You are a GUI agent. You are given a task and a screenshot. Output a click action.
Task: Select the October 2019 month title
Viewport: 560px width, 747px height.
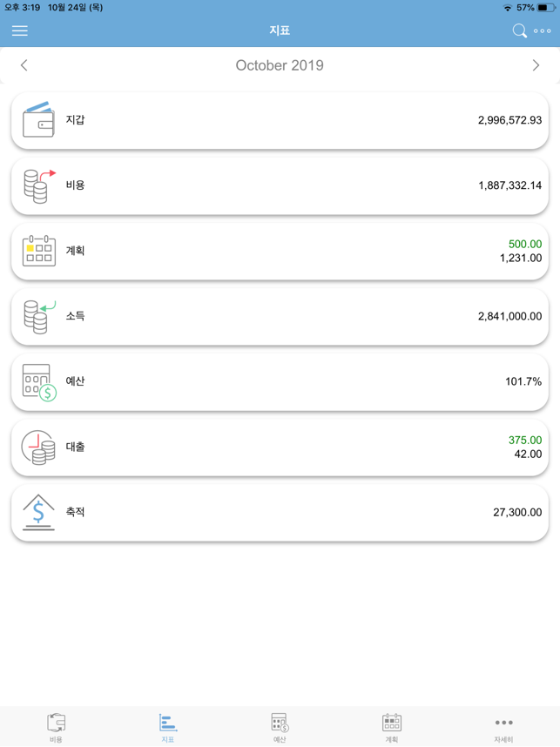click(280, 65)
